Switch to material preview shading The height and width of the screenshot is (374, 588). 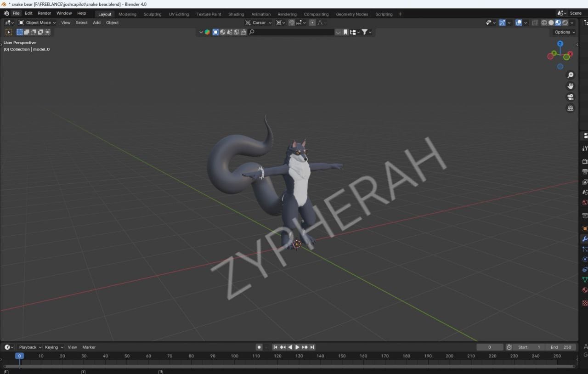point(558,23)
